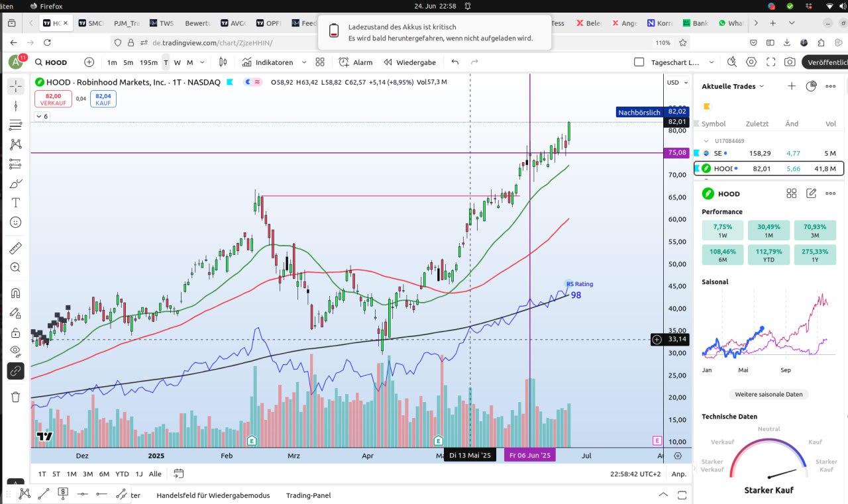Open the emoji icons tool
848x504 pixels.
tap(16, 223)
